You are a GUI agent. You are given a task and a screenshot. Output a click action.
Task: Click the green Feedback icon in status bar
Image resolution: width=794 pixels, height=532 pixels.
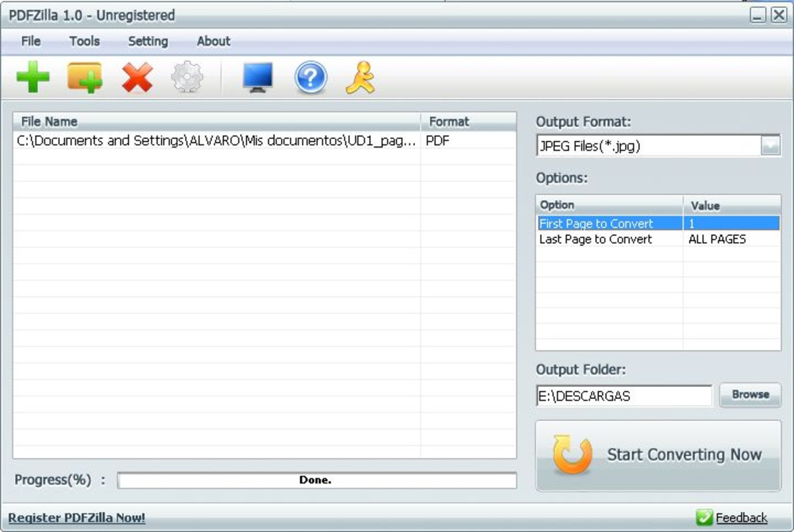pos(705,517)
